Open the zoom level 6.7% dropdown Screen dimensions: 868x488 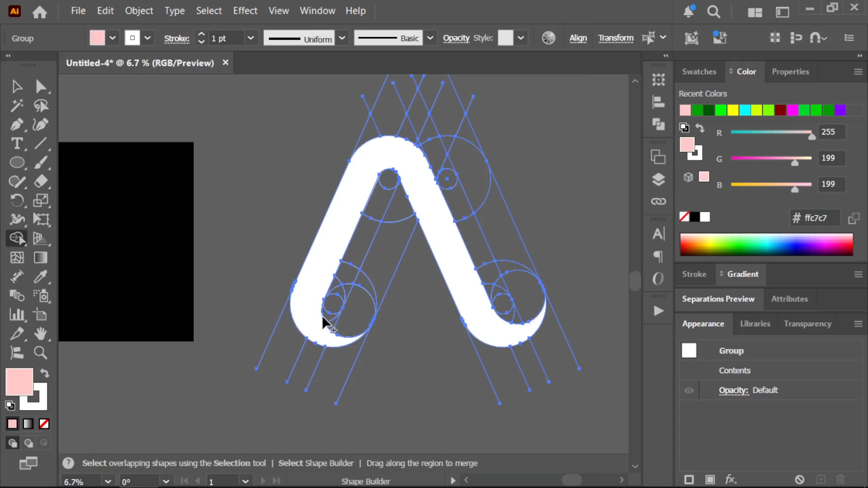click(x=108, y=481)
